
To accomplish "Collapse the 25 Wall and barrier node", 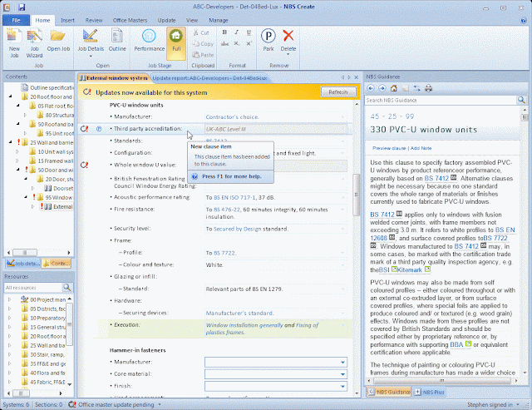I will coord(10,142).
